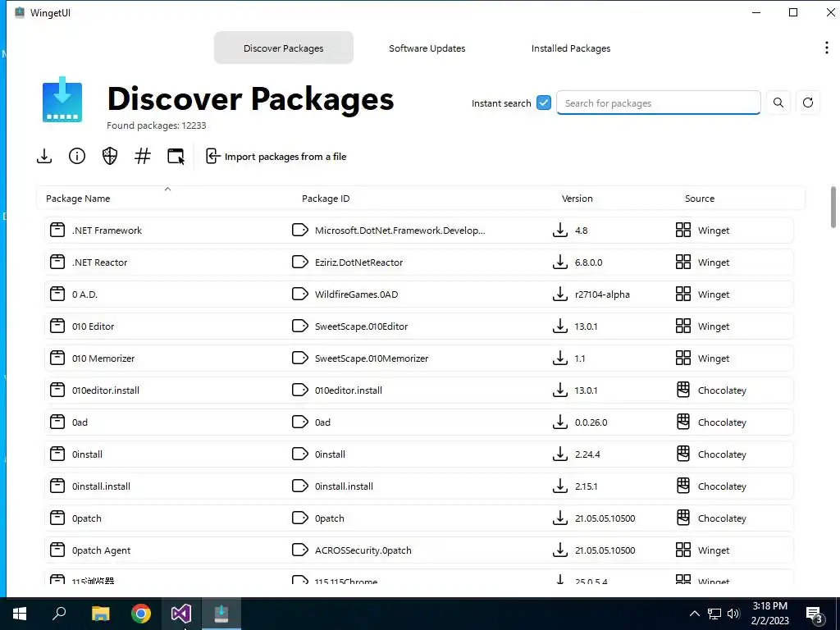
Task: Open the three-dot more options menu
Action: coord(827,48)
